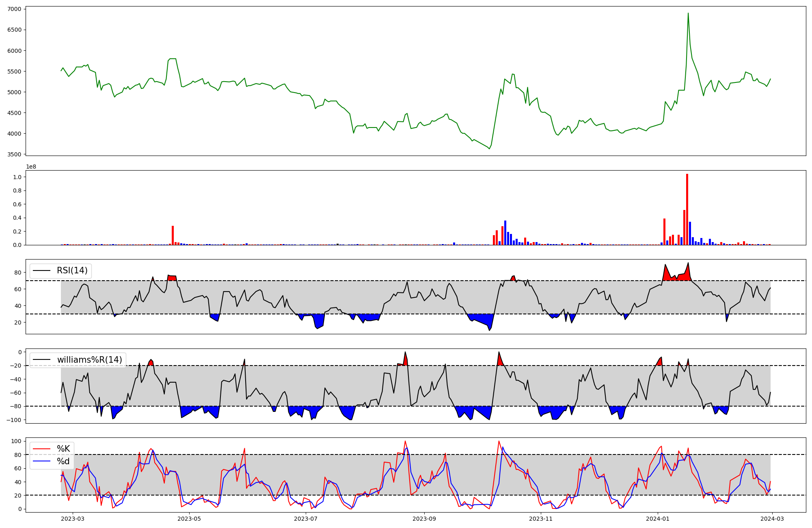Click the tallest red volume bar
The image size is (812, 528).
687,209
